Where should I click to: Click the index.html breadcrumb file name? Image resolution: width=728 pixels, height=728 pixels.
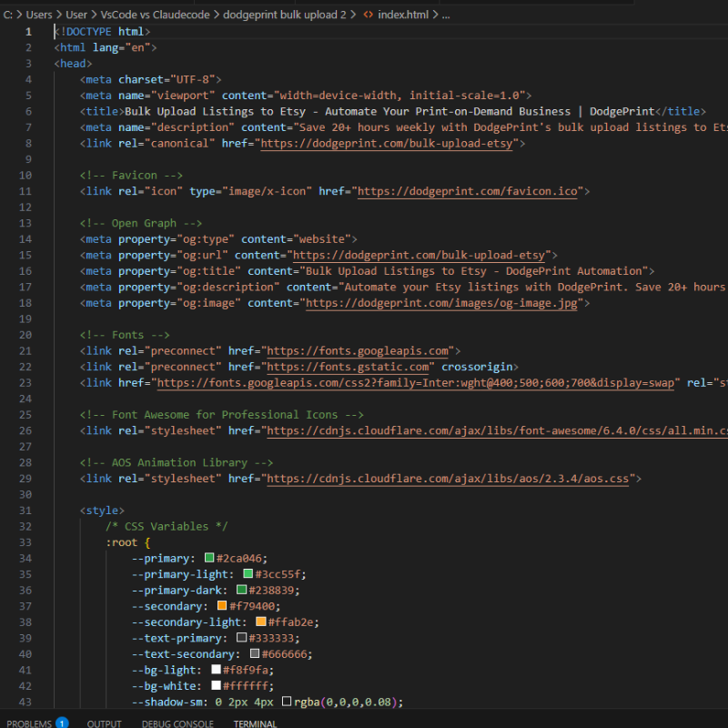(x=402, y=15)
